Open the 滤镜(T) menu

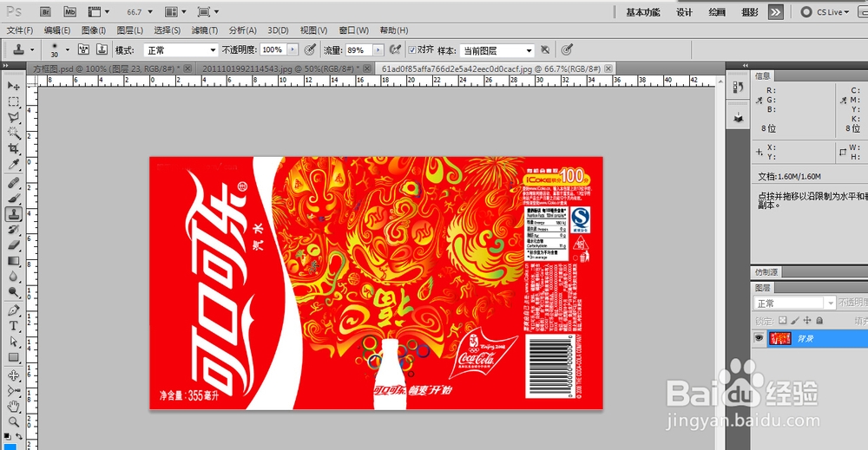click(205, 30)
